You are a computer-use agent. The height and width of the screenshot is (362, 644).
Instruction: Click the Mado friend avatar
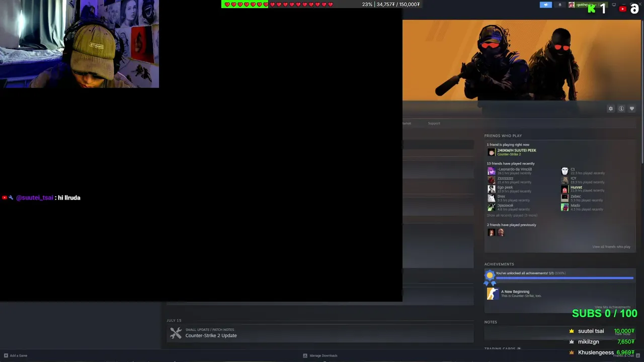pos(565,207)
